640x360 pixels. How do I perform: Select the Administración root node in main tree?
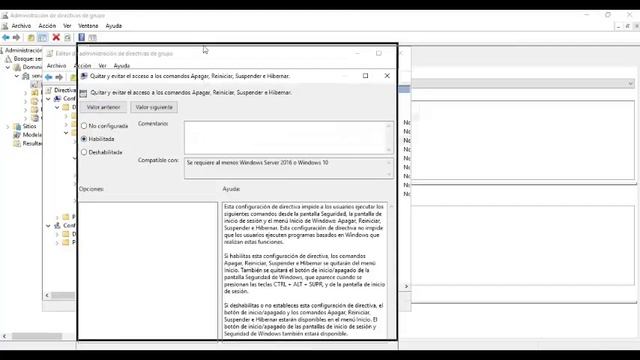pyautogui.click(x=23, y=51)
